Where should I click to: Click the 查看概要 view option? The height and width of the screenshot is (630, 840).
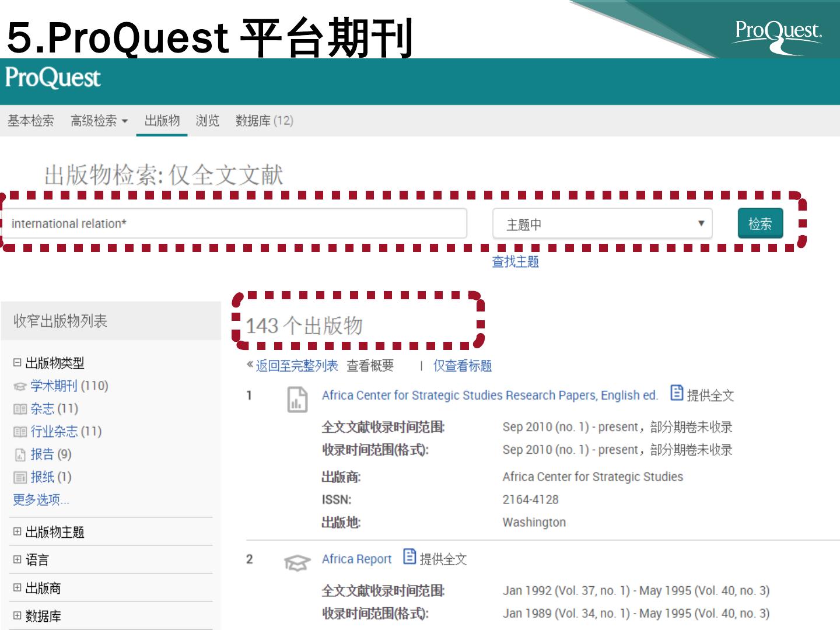pos(370,366)
